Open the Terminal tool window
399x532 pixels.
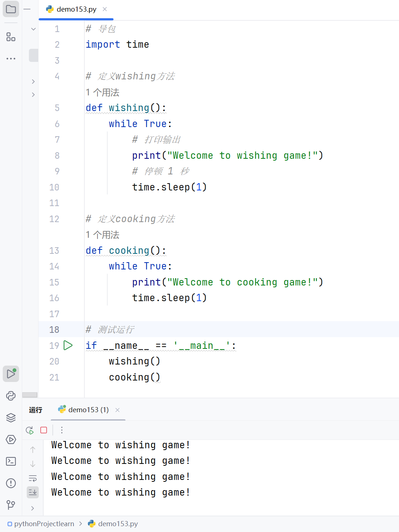pos(11,461)
